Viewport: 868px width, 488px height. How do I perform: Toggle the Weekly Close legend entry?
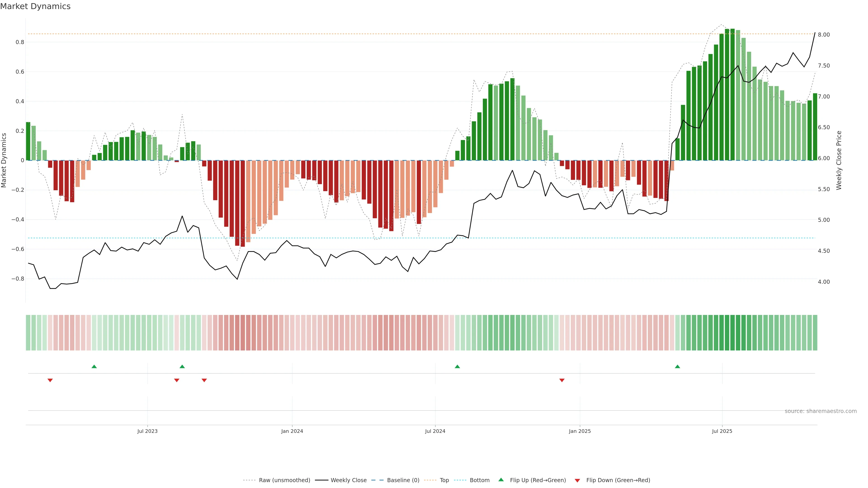[x=348, y=480]
